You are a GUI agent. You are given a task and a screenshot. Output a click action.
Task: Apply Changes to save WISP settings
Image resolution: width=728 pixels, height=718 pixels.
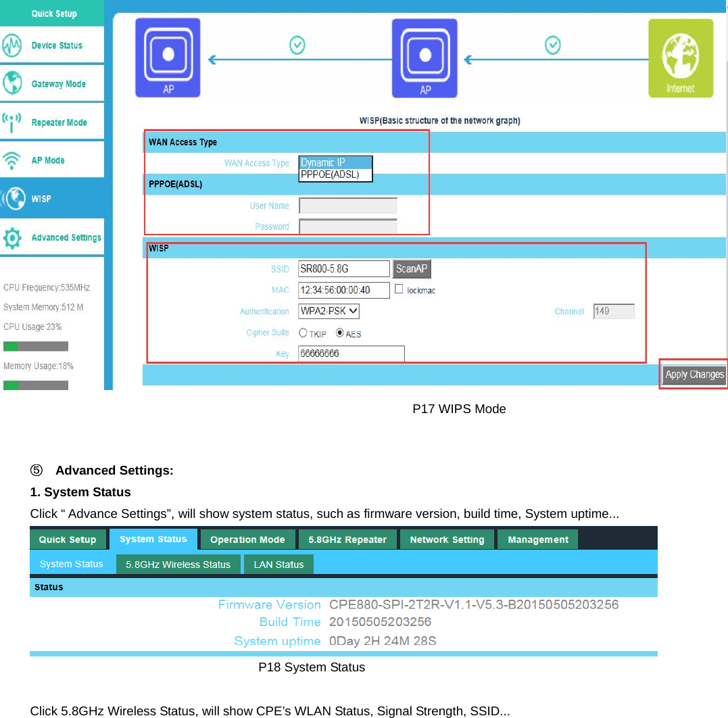point(694,374)
